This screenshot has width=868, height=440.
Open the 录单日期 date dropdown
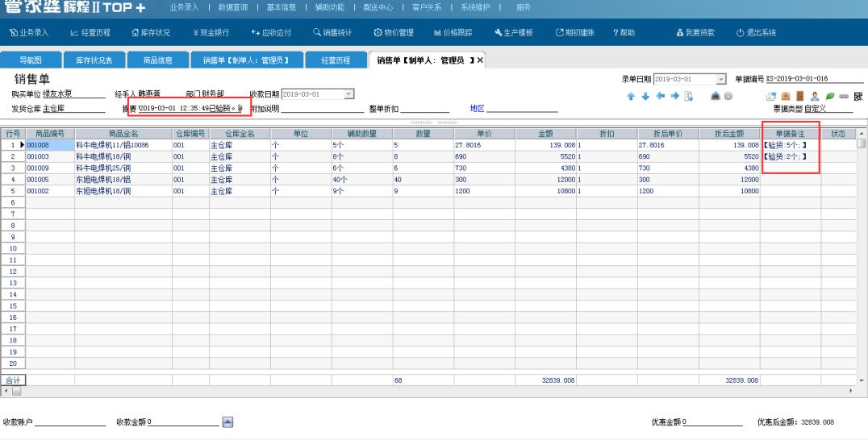click(x=721, y=79)
